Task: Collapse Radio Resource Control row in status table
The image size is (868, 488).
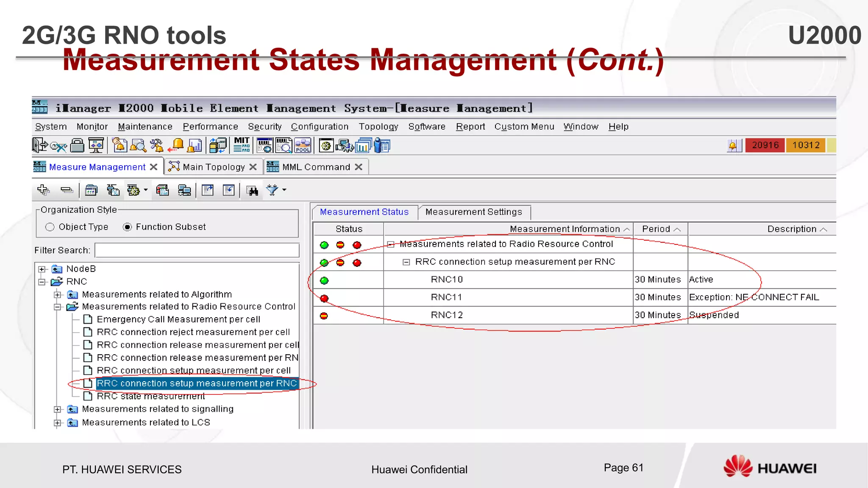Action: 391,244
